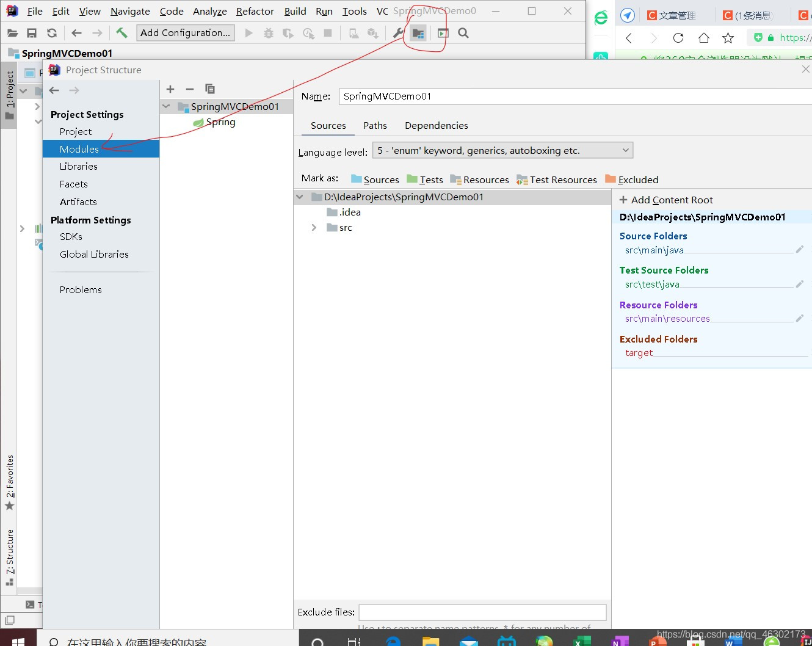The width and height of the screenshot is (812, 646).
Task: Open project folder icon in main toolbar
Action: tap(12, 33)
